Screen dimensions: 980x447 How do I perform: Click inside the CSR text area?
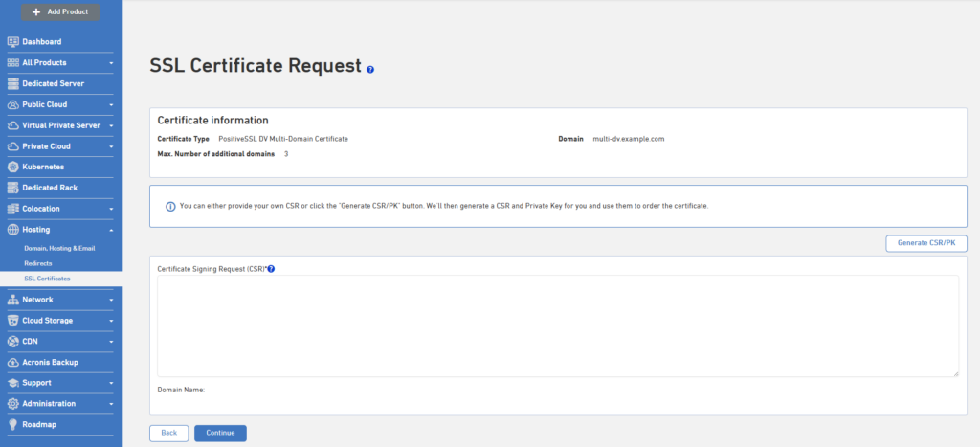pos(558,325)
